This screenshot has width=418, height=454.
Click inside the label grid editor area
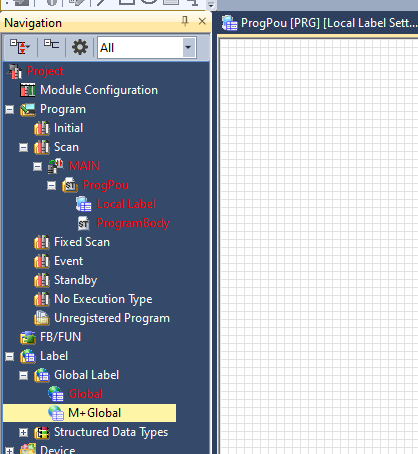318,247
